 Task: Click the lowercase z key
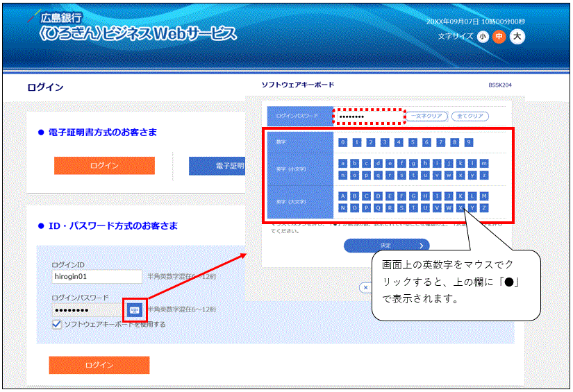484,176
